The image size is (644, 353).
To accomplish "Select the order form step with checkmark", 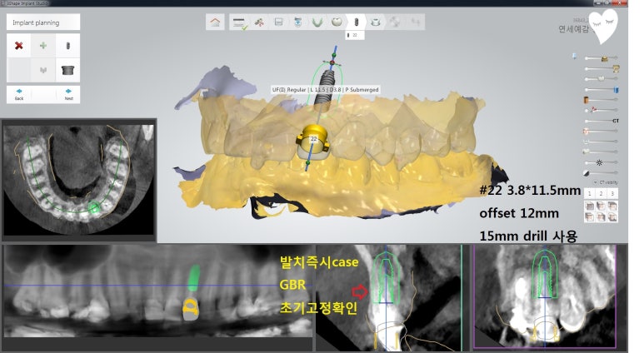I will tap(239, 22).
